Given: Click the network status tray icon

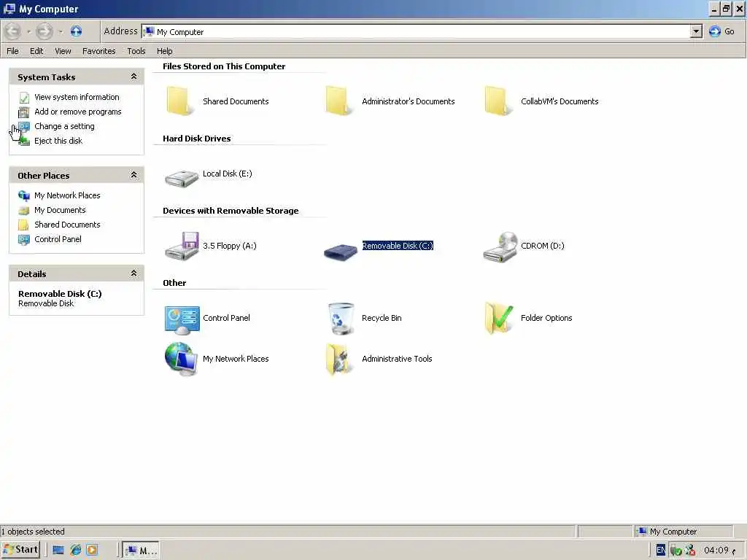Looking at the screenshot, I should click(675, 551).
